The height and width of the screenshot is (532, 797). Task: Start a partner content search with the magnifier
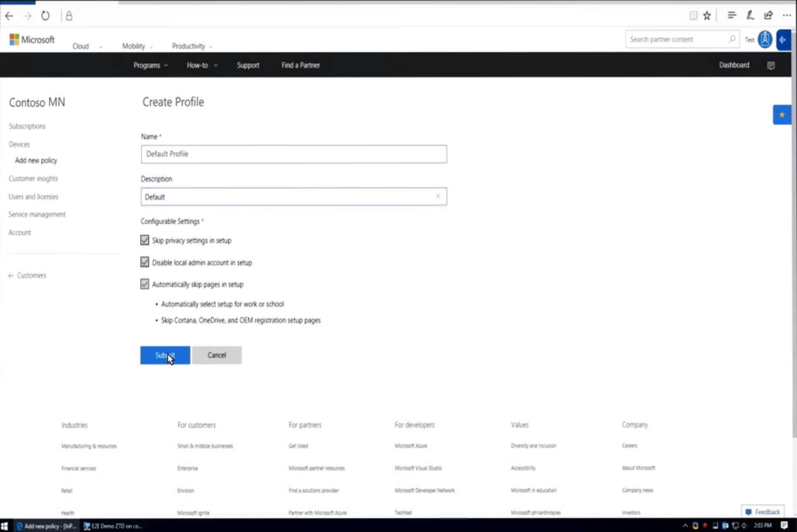(732, 39)
